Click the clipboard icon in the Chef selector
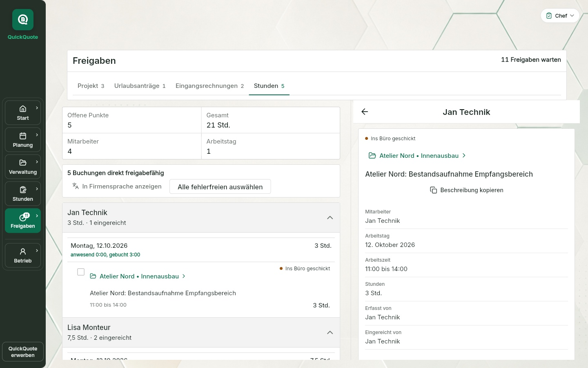The height and width of the screenshot is (368, 588). click(x=549, y=16)
